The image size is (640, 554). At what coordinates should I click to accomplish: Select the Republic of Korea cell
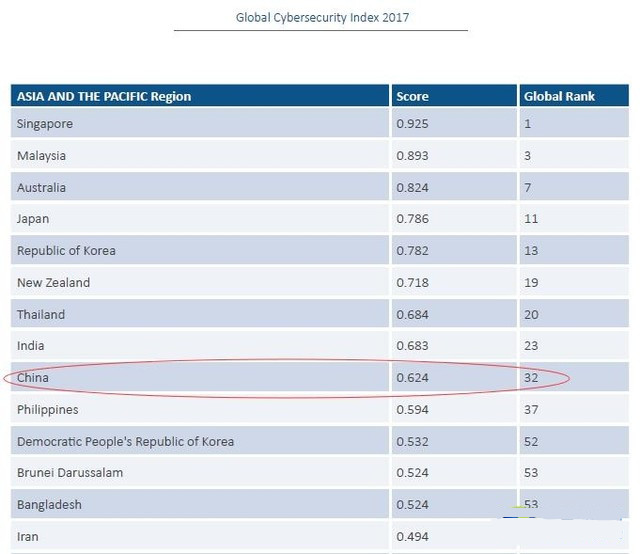point(200,250)
